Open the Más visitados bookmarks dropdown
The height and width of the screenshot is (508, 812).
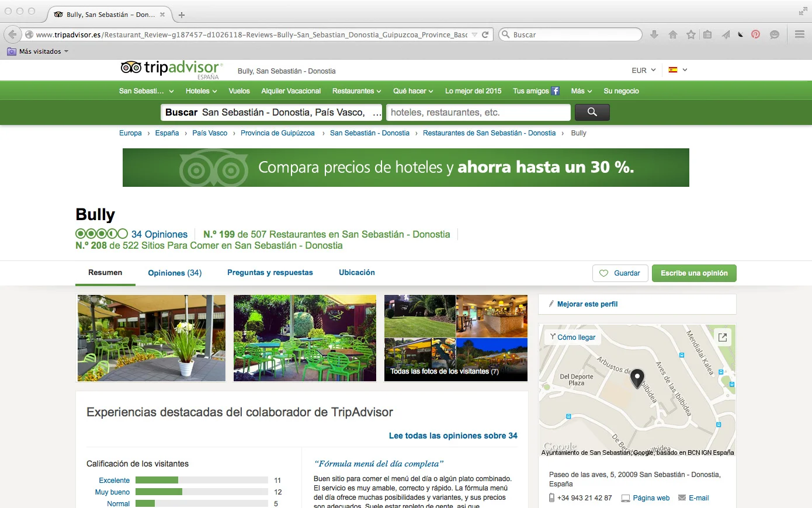point(38,51)
